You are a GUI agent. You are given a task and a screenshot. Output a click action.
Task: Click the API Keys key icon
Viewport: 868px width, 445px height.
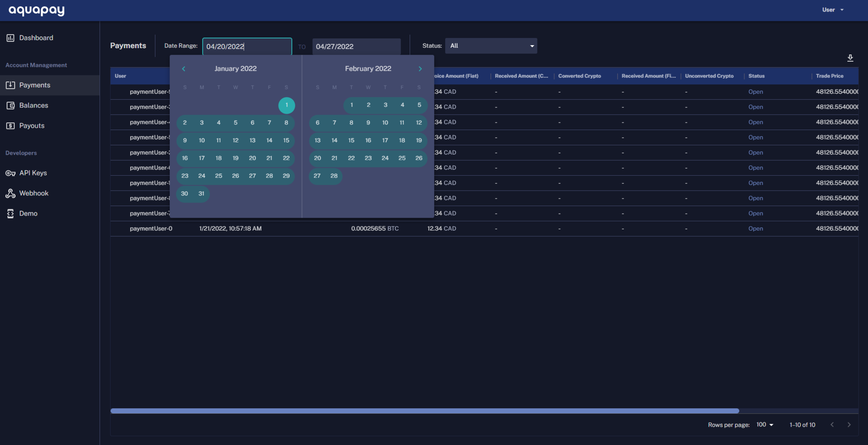click(x=10, y=173)
